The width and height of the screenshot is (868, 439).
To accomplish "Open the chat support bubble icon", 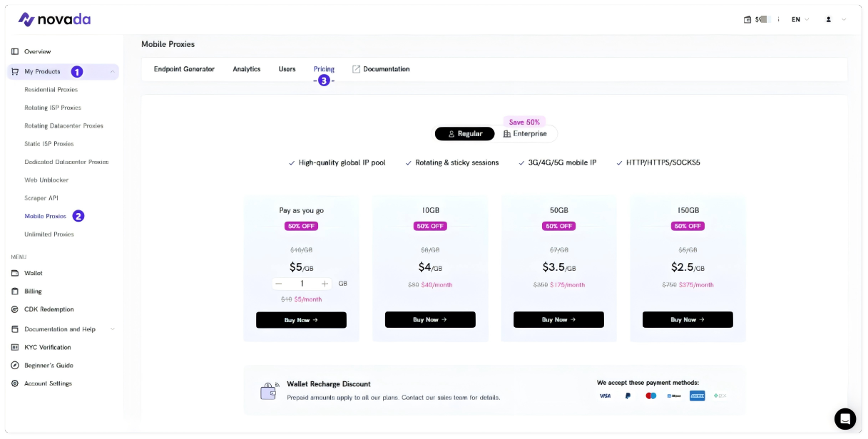I will 845,418.
